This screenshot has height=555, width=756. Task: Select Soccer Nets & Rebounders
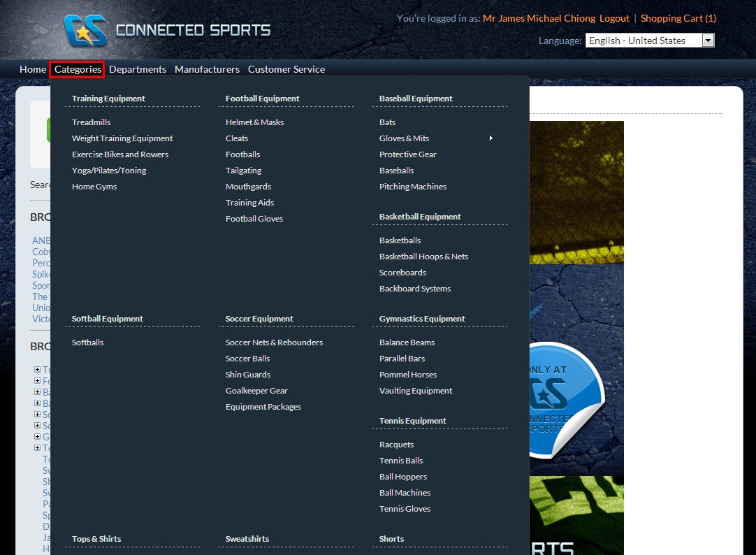(x=274, y=343)
